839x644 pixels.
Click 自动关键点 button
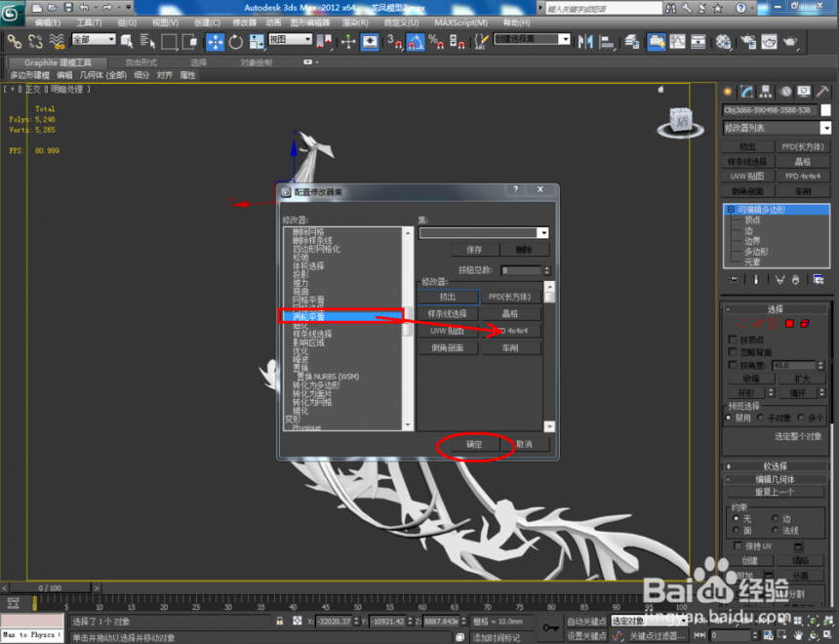tap(586, 621)
